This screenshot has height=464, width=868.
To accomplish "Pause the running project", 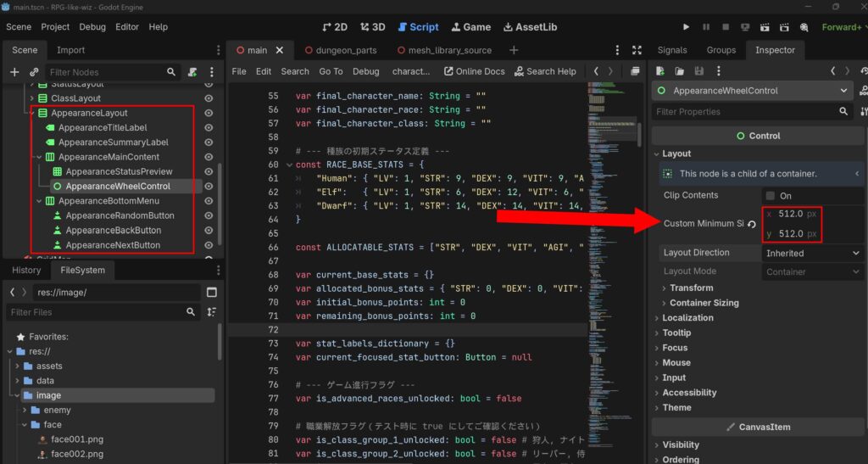I will (706, 26).
